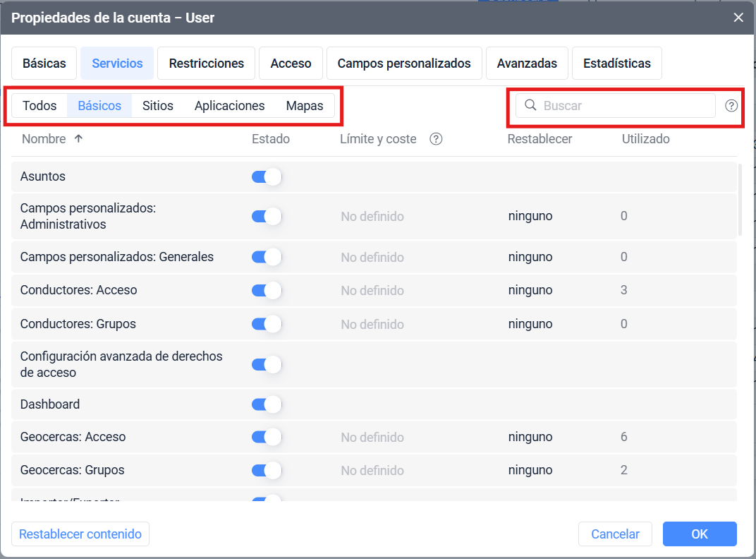Open the Restricciones tab

pos(206,64)
